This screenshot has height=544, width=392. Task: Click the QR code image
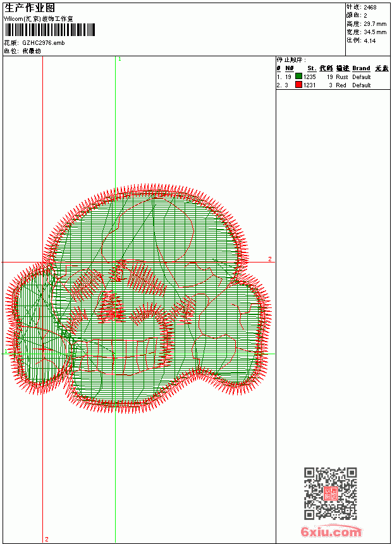coord(331,493)
